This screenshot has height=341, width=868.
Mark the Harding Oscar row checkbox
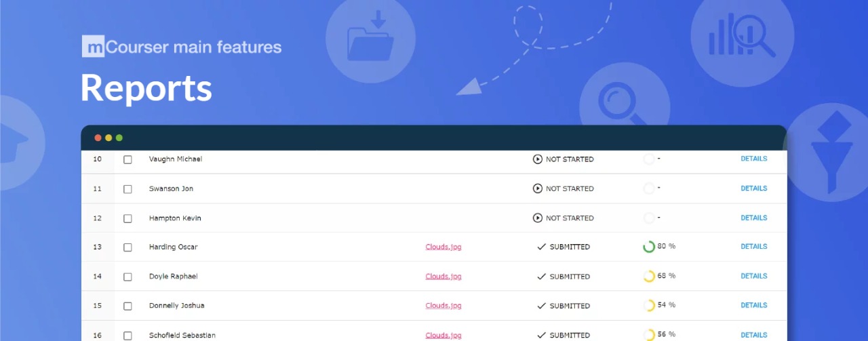click(x=127, y=247)
